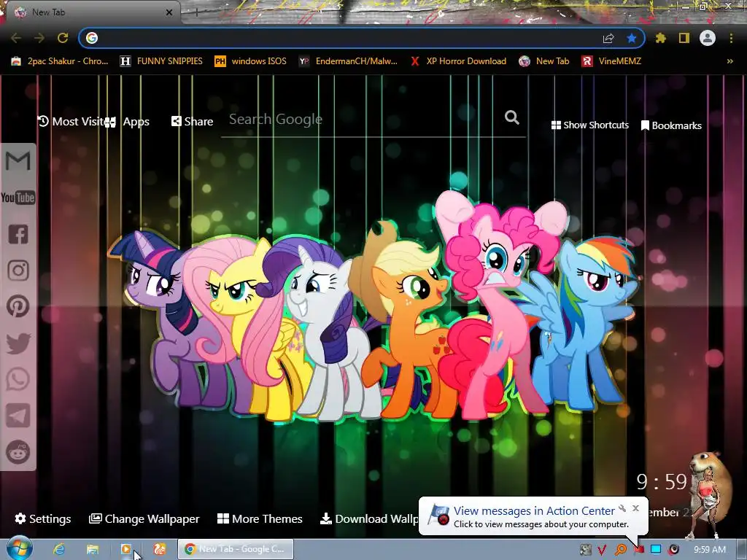This screenshot has width=747, height=560.
Task: Click the Share menu item
Action: (192, 122)
